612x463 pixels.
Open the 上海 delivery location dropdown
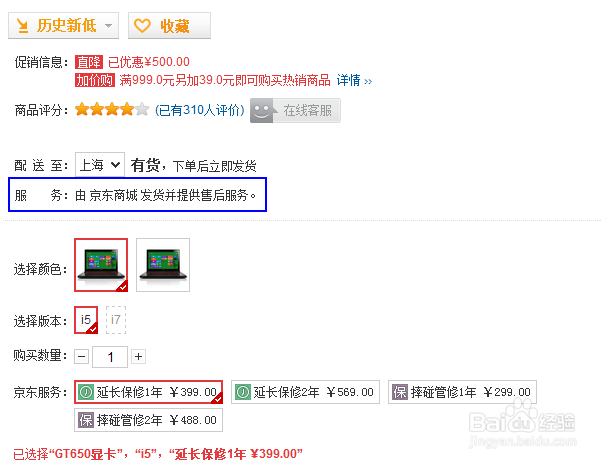[100, 165]
